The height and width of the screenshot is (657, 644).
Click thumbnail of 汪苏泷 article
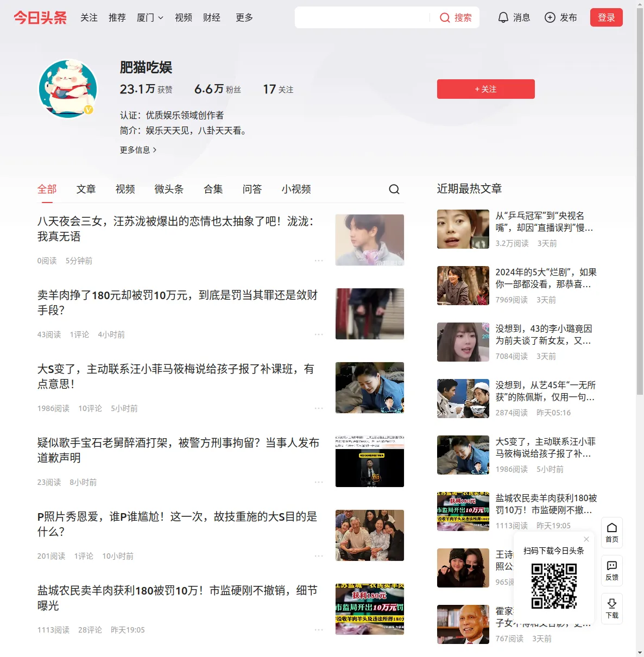[370, 240]
